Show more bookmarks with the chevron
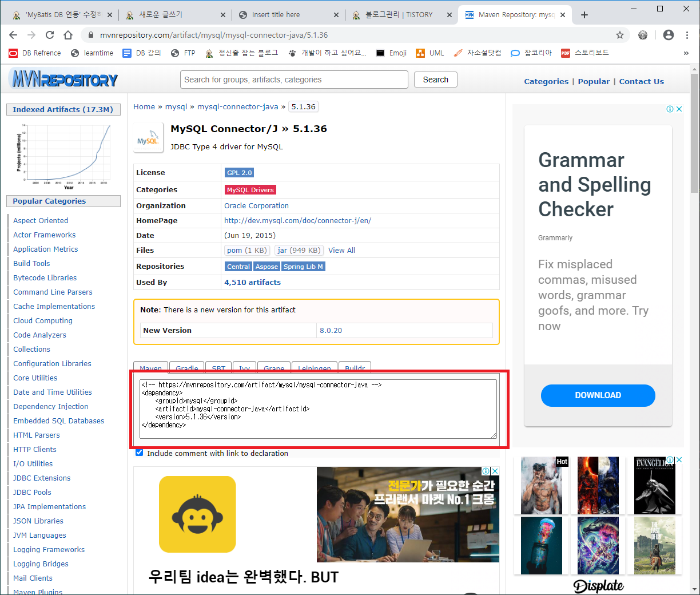The height and width of the screenshot is (595, 700). tap(686, 53)
